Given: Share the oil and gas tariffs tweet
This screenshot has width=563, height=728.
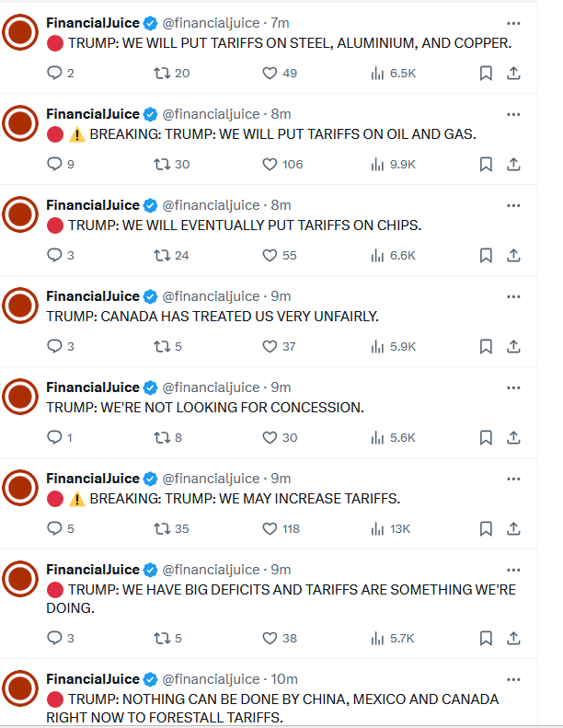Looking at the screenshot, I should [513, 164].
